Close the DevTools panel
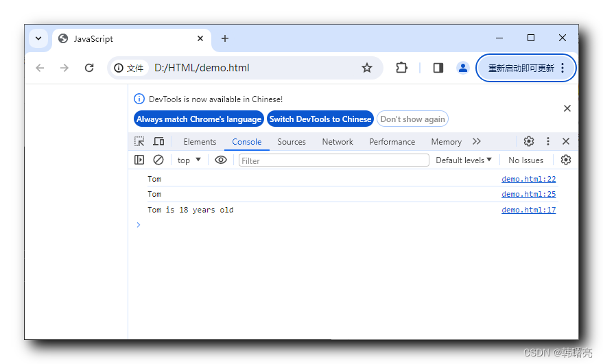Screen dimensions: 603x364 tap(566, 141)
